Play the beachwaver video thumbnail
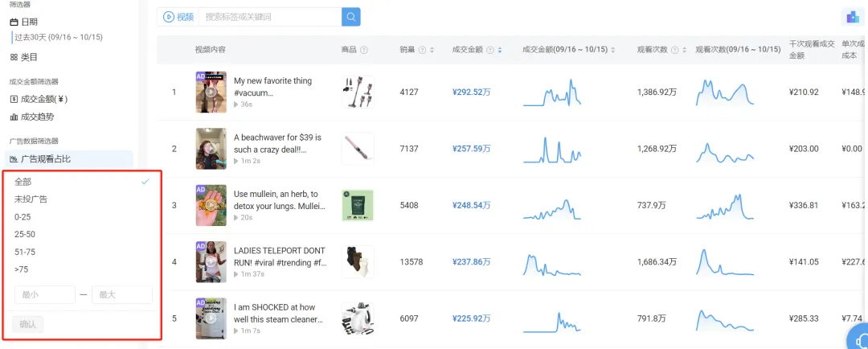The height and width of the screenshot is (349, 868). pyautogui.click(x=211, y=149)
